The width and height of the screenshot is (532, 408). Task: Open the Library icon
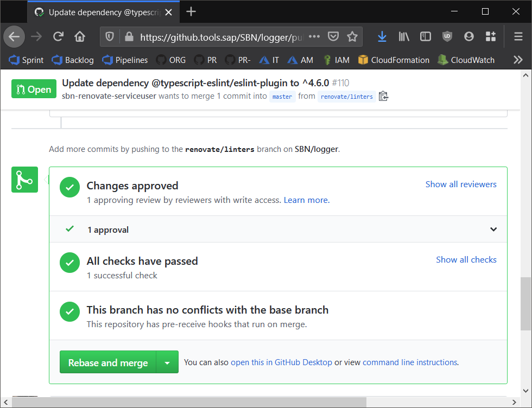pyautogui.click(x=403, y=36)
